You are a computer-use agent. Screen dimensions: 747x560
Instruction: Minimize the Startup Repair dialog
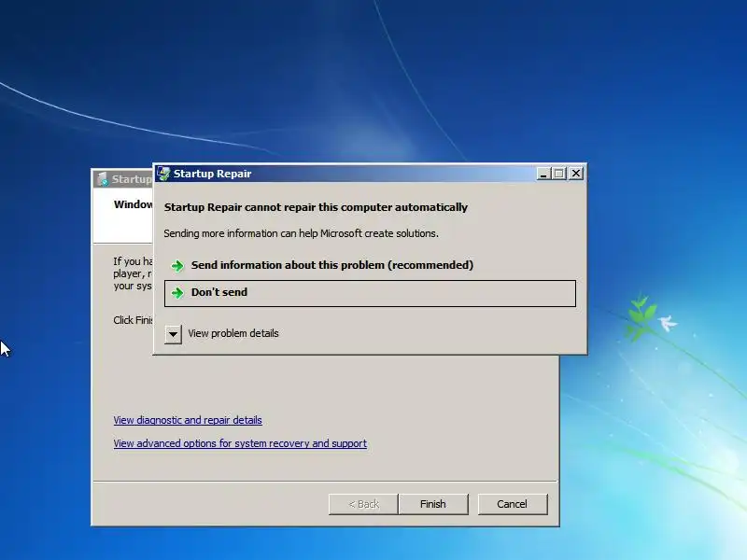[543, 174]
